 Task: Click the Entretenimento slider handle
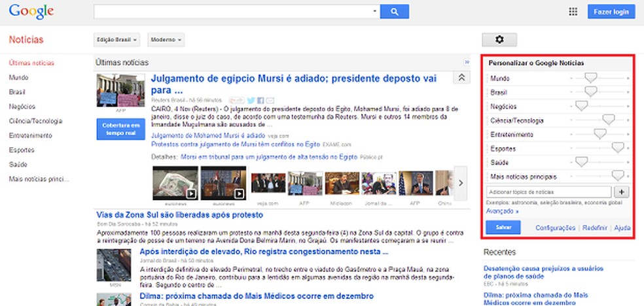click(600, 134)
